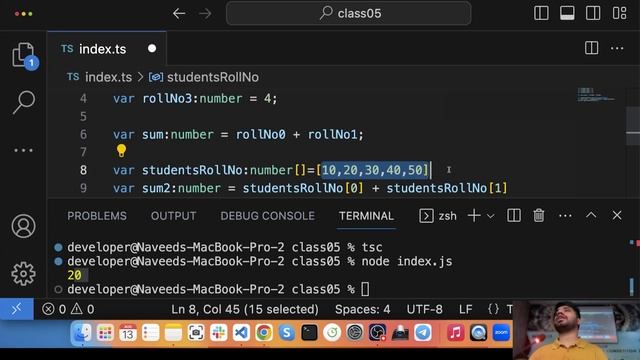The height and width of the screenshot is (360, 640).
Task: Kill terminal with the trash icon
Action: (538, 216)
